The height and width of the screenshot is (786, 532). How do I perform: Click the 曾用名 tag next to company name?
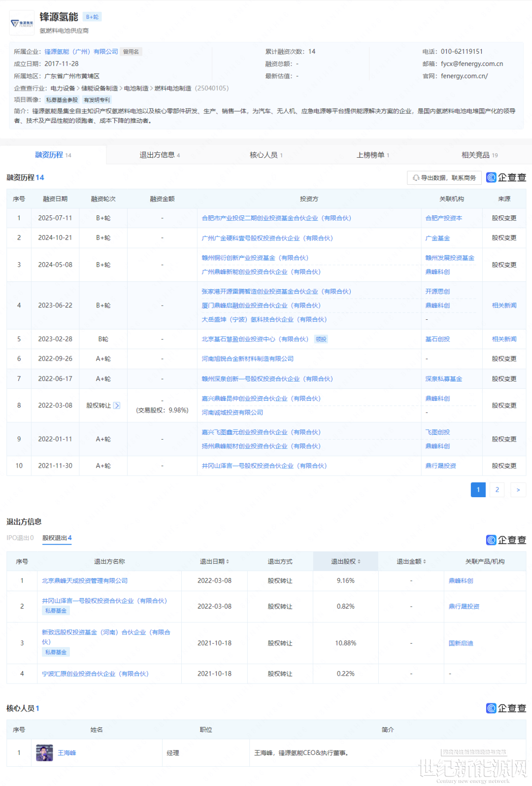point(131,52)
